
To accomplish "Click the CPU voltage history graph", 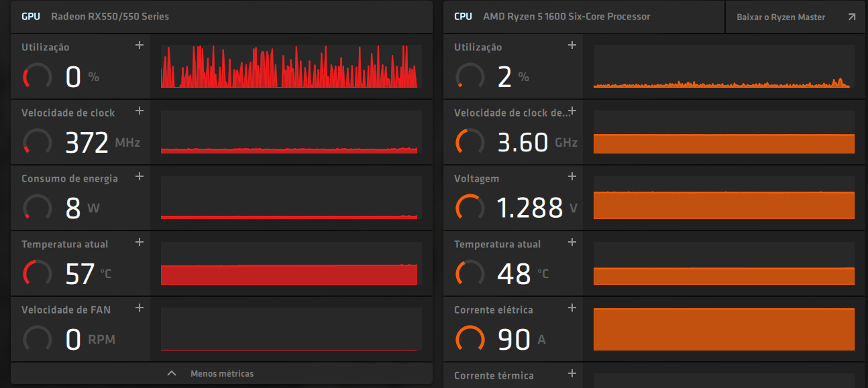I will coord(724,198).
